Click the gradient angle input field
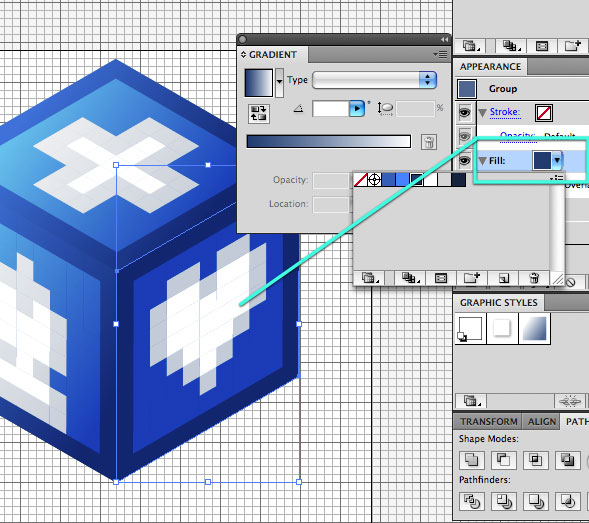Image resolution: width=589 pixels, height=523 pixels. click(x=331, y=109)
